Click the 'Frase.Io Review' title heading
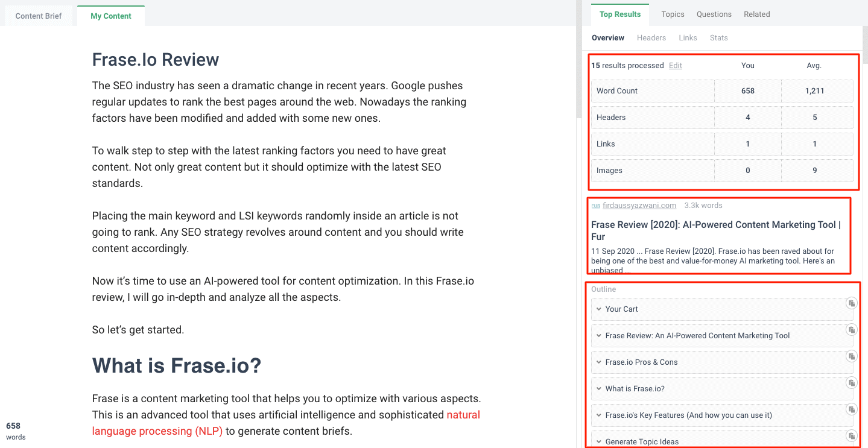Viewport: 868px width, 448px height. [156, 60]
